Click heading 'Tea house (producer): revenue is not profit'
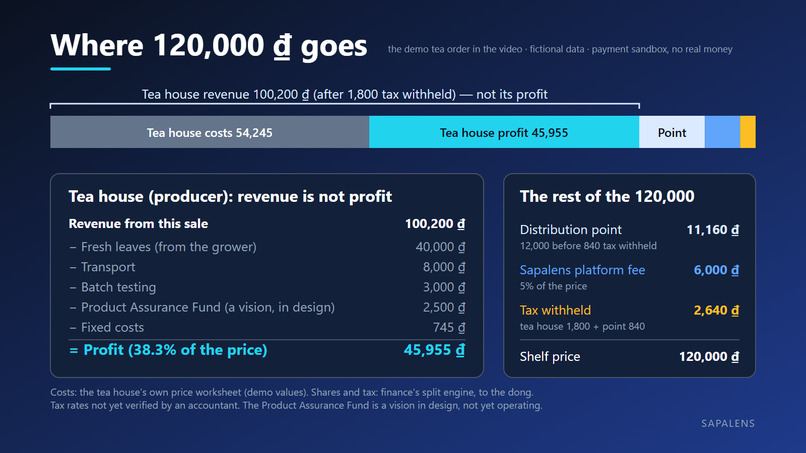Viewport: 806px width, 453px height. [x=230, y=196]
